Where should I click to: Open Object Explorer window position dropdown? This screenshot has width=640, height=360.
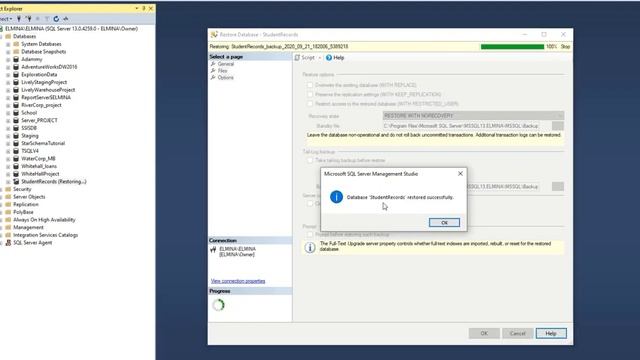pyautogui.click(x=137, y=8)
